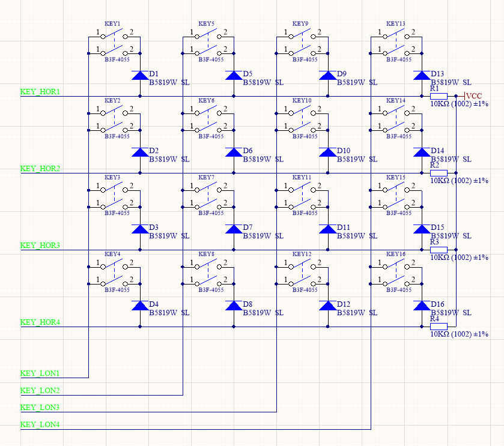This screenshot has height=446, width=504.
Task: Select the KEY3 designator text
Action: pyautogui.click(x=112, y=177)
